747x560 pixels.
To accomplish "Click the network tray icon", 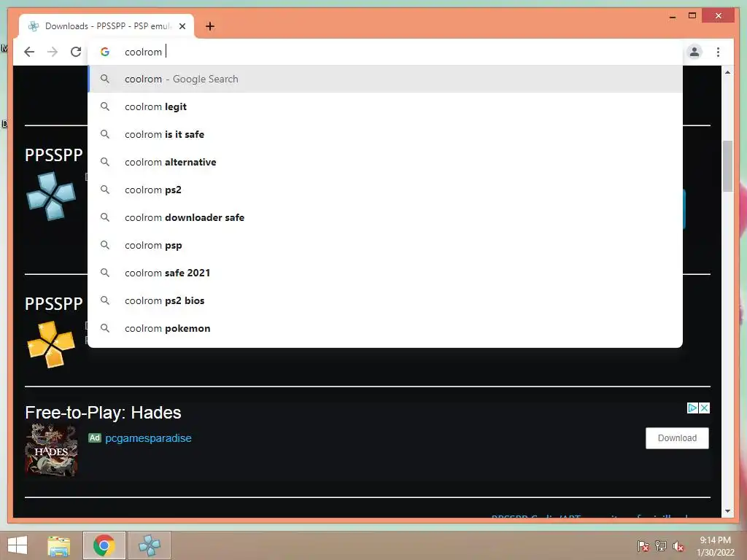I will [x=661, y=546].
